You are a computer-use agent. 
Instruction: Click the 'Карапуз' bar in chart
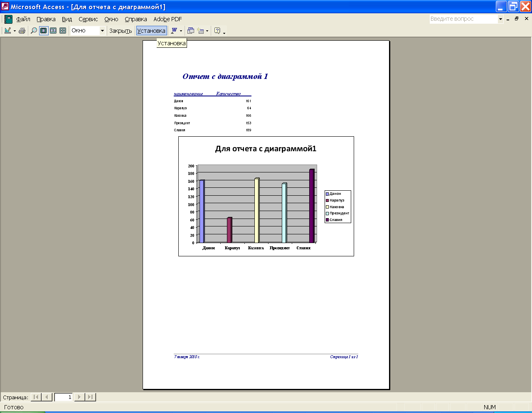coord(229,230)
